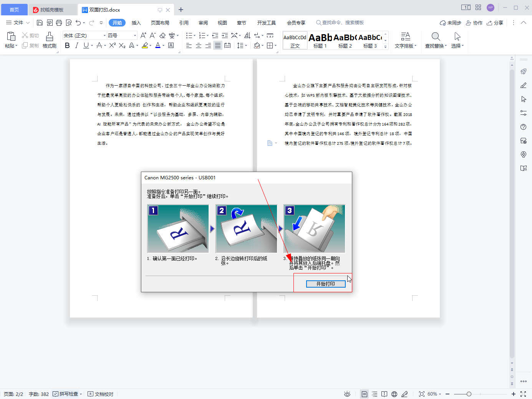This screenshot has height=399, width=532.
Task: Align text right
Action: pyautogui.click(x=208, y=45)
